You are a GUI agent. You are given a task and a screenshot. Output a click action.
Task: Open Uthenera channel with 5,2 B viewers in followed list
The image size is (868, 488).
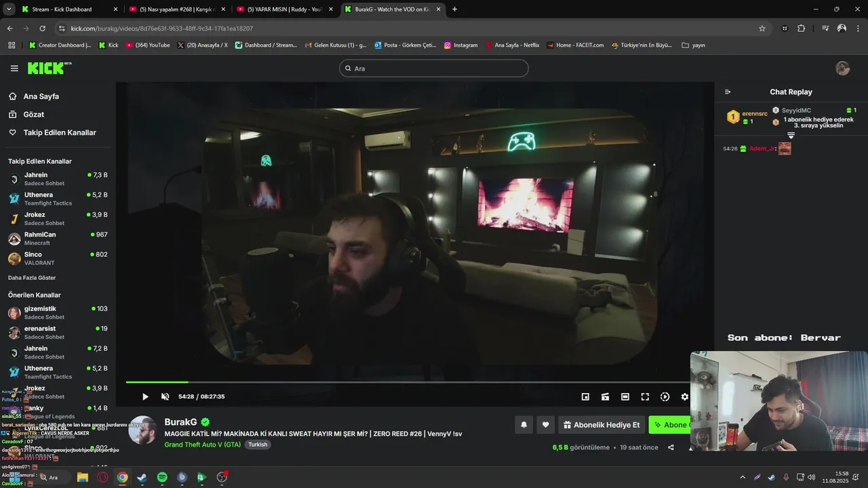(x=57, y=199)
